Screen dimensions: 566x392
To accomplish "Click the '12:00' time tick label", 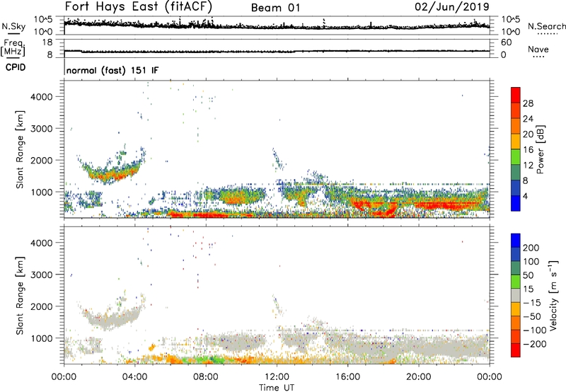I will click(277, 377).
